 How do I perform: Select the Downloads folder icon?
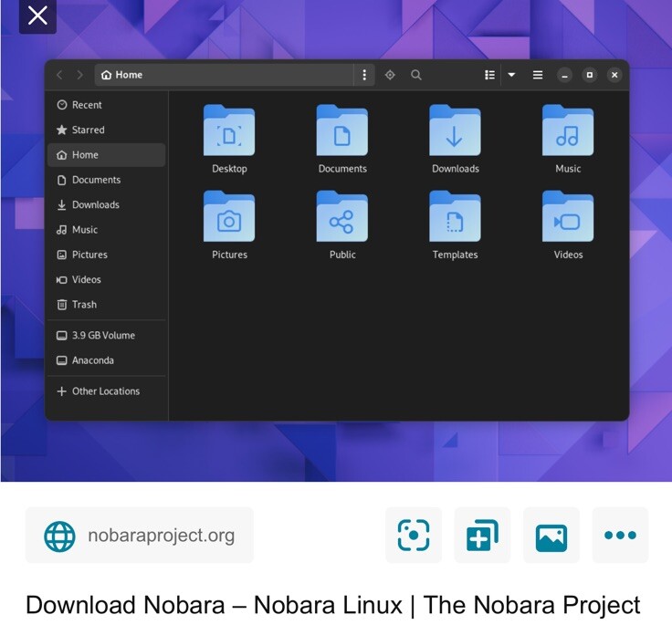tap(455, 130)
